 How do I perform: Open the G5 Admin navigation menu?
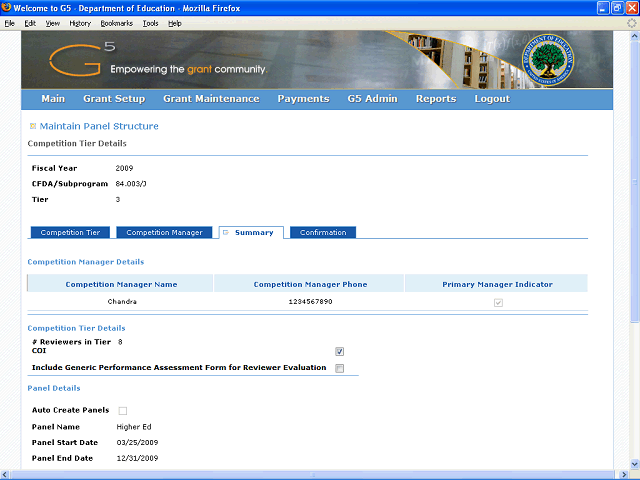pos(372,99)
